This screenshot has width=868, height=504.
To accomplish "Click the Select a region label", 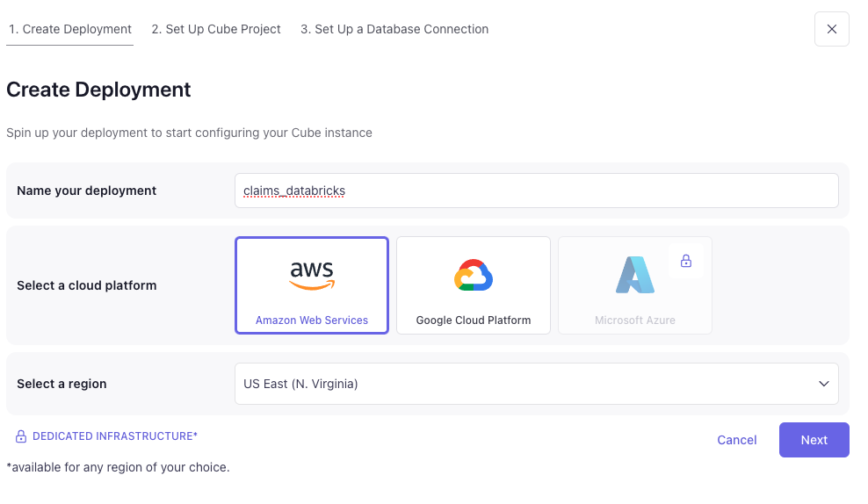I will pos(61,384).
